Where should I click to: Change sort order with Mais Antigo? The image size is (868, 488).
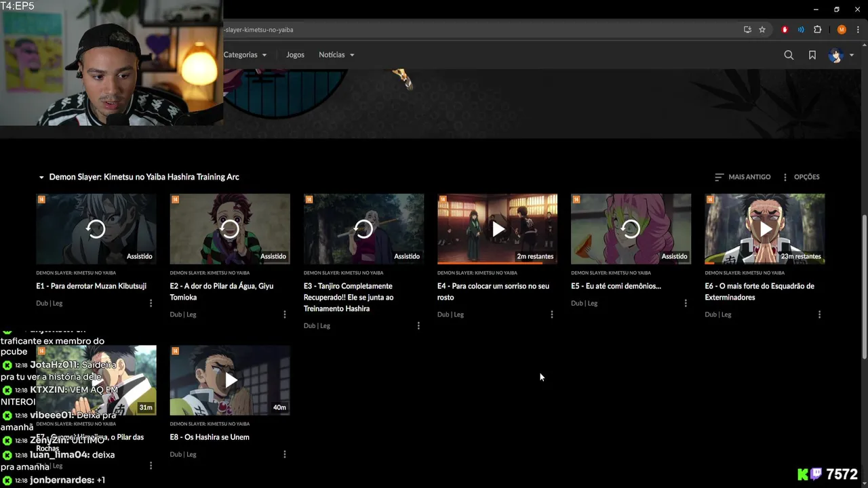743,177
